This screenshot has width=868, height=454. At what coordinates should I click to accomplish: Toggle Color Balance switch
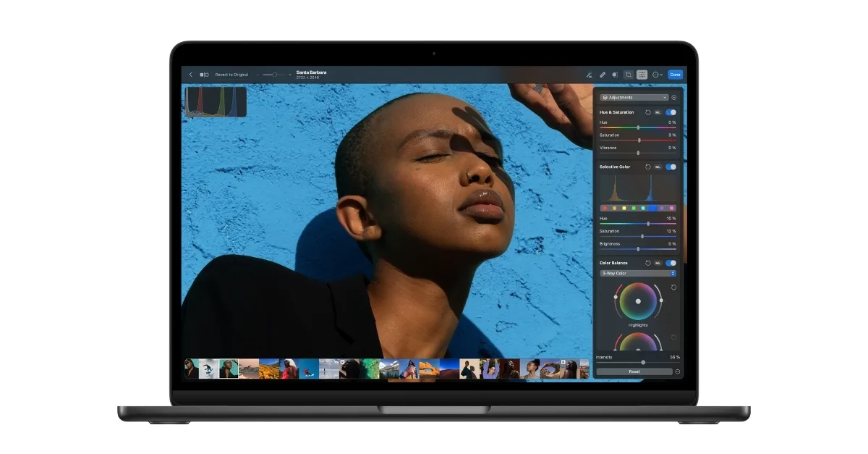tap(671, 263)
